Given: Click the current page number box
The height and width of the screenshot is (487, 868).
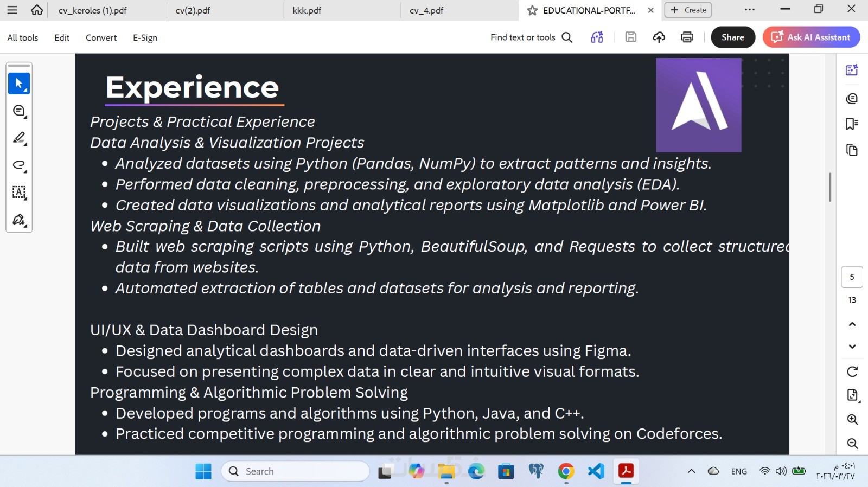Looking at the screenshot, I should click(852, 277).
